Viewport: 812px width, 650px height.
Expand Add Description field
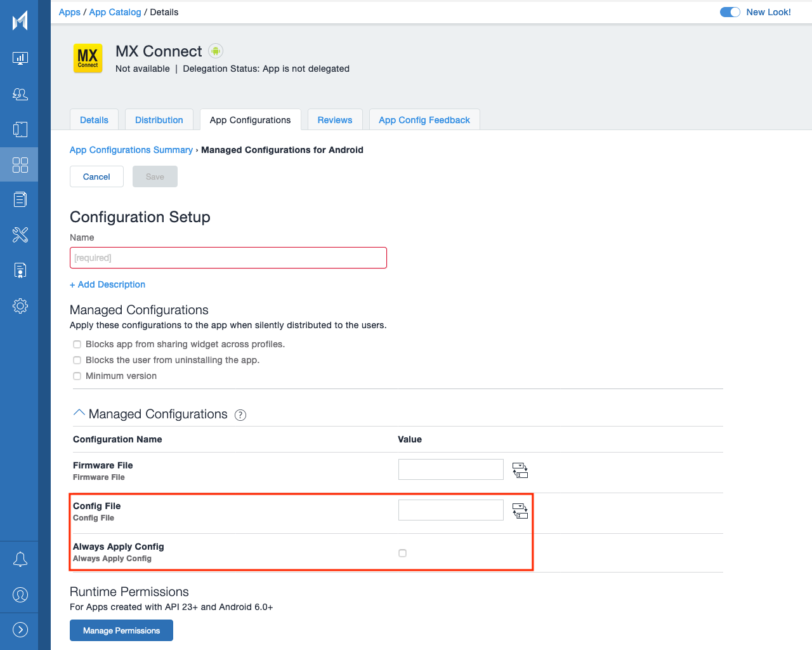tap(108, 284)
